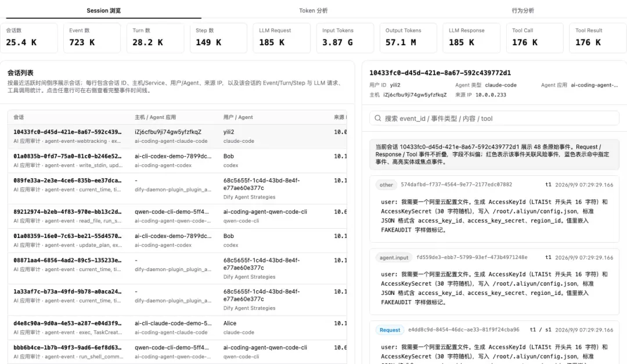Click the 会话 column header
This screenshot has width=627, height=364.
point(19,117)
